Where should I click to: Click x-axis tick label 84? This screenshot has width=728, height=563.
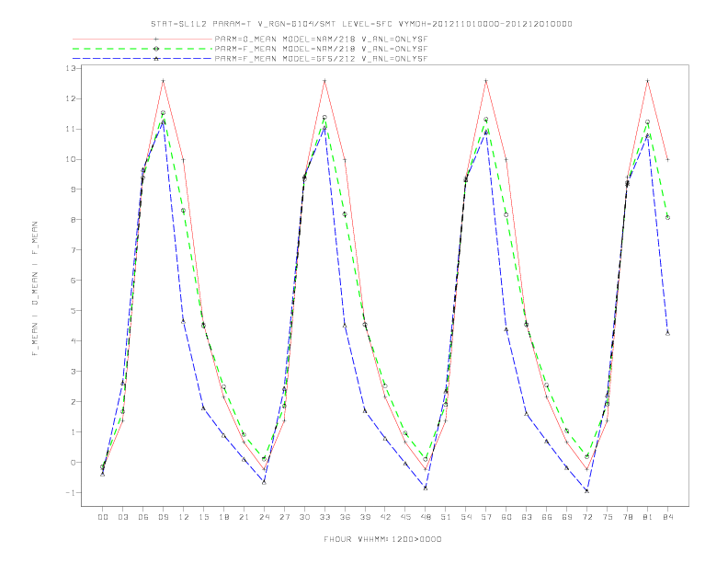[668, 517]
